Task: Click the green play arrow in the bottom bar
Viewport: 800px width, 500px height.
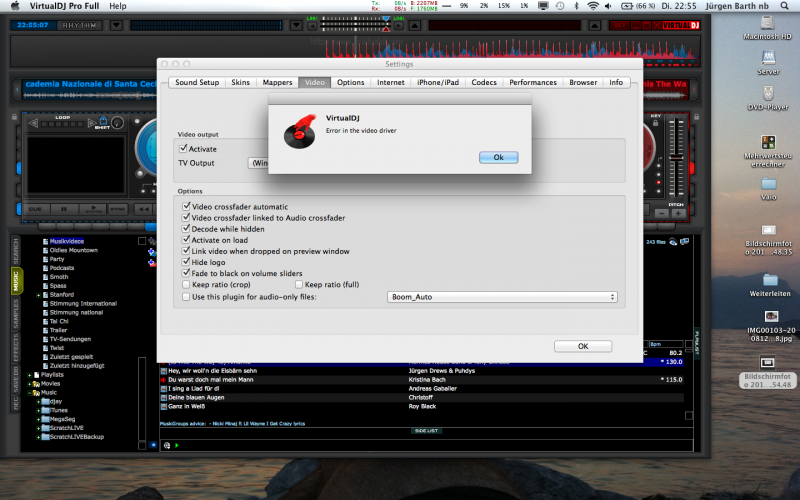Action: (177, 445)
